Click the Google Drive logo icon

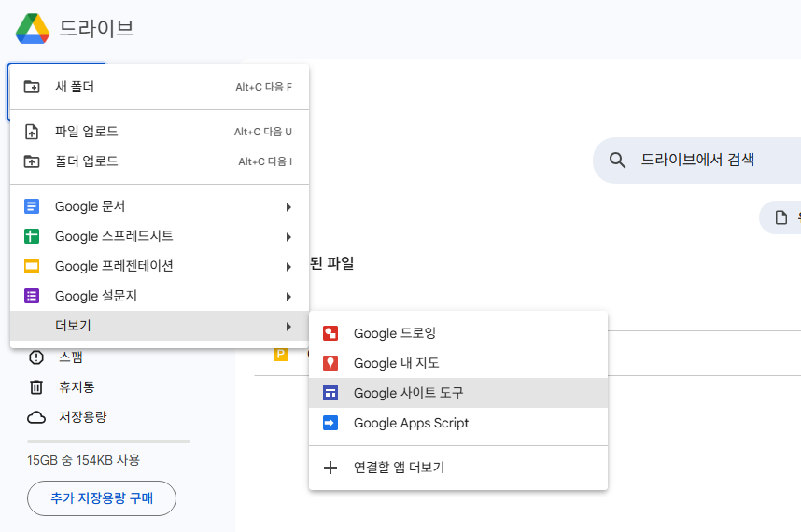click(x=33, y=29)
